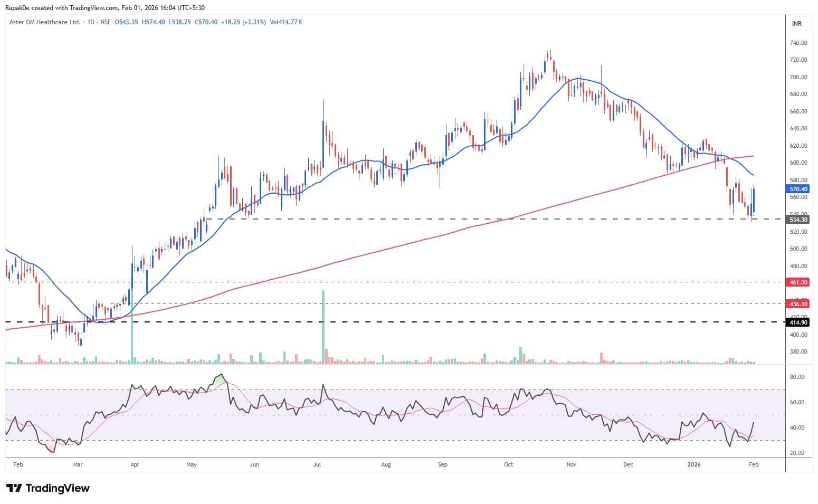Click the 660.00 price axis label
818x504 pixels.
pos(798,112)
